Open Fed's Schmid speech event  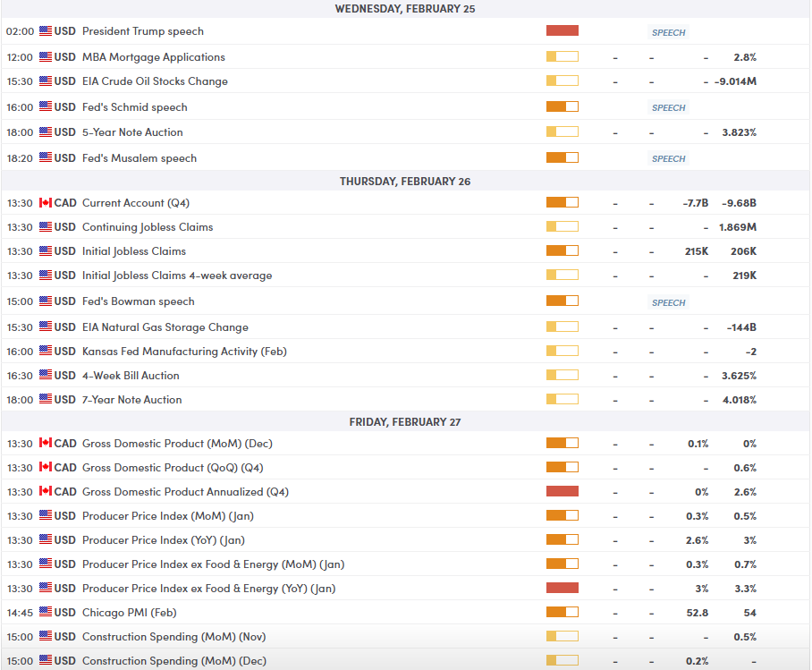(135, 107)
